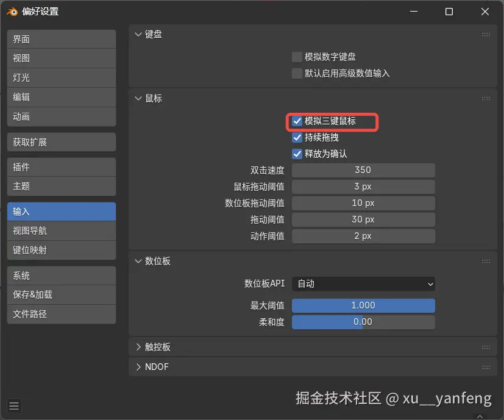Open the 界面 preferences tab
This screenshot has height=420, width=504.
(x=62, y=39)
